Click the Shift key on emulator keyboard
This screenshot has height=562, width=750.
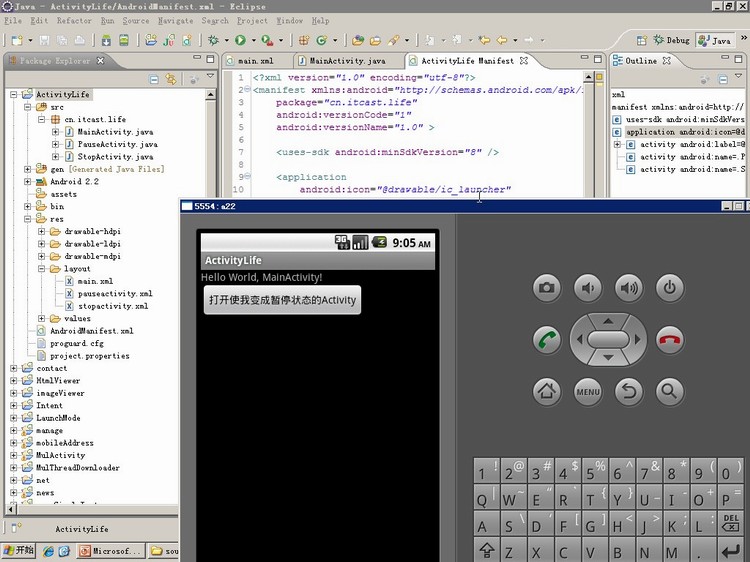487,550
